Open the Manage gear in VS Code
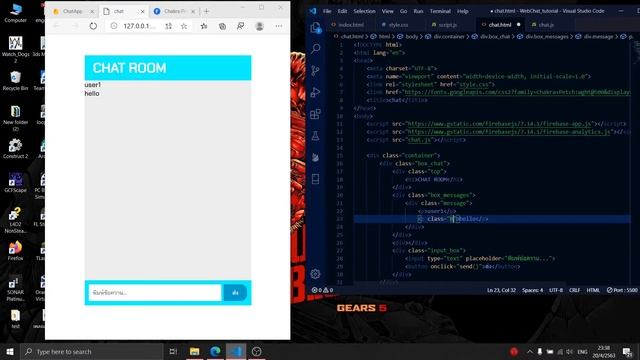The image size is (640, 360). click(x=316, y=274)
